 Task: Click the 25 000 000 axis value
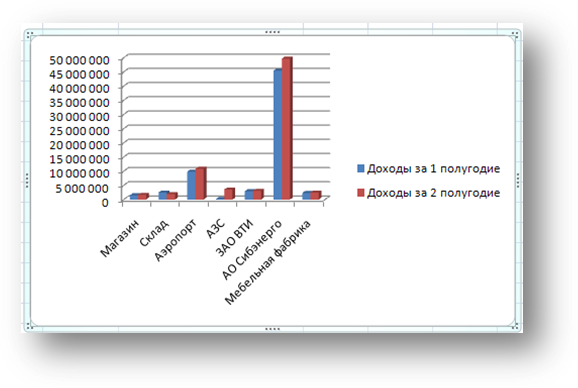point(80,131)
